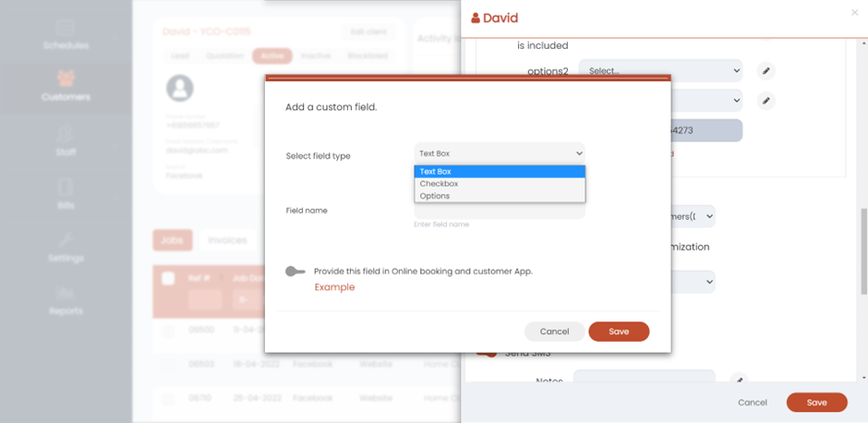Open the Staff section icon

point(66,136)
